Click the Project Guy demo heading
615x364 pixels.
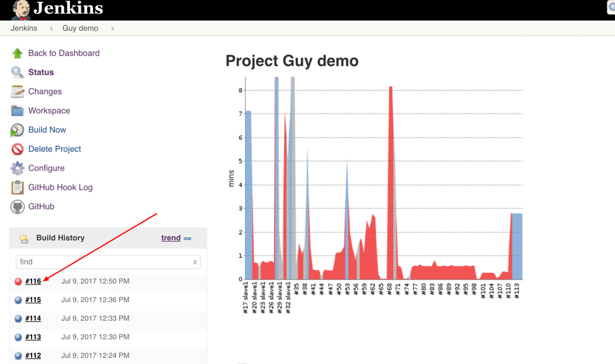pyautogui.click(x=292, y=61)
